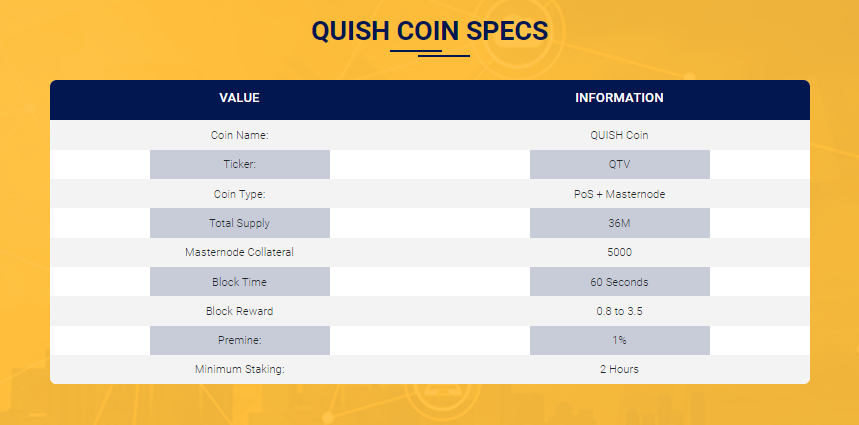This screenshot has height=425, width=859.
Task: Click the Coin Type label
Action: (239, 194)
